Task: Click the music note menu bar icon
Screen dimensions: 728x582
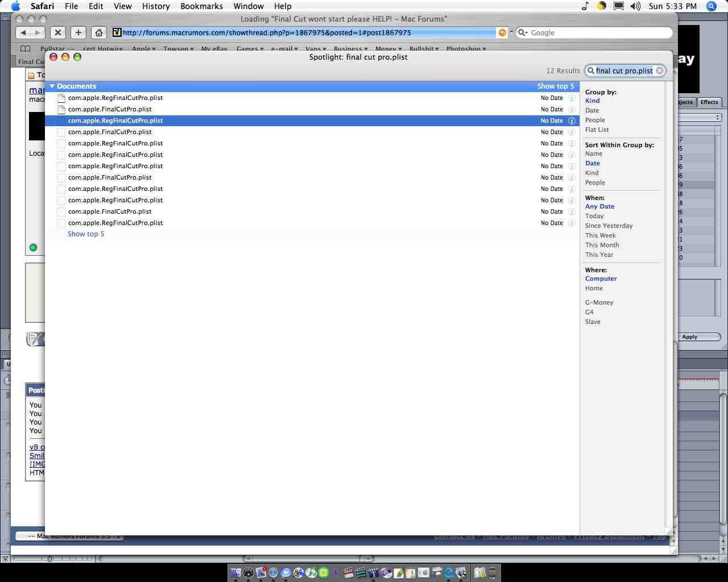Action: [585, 6]
